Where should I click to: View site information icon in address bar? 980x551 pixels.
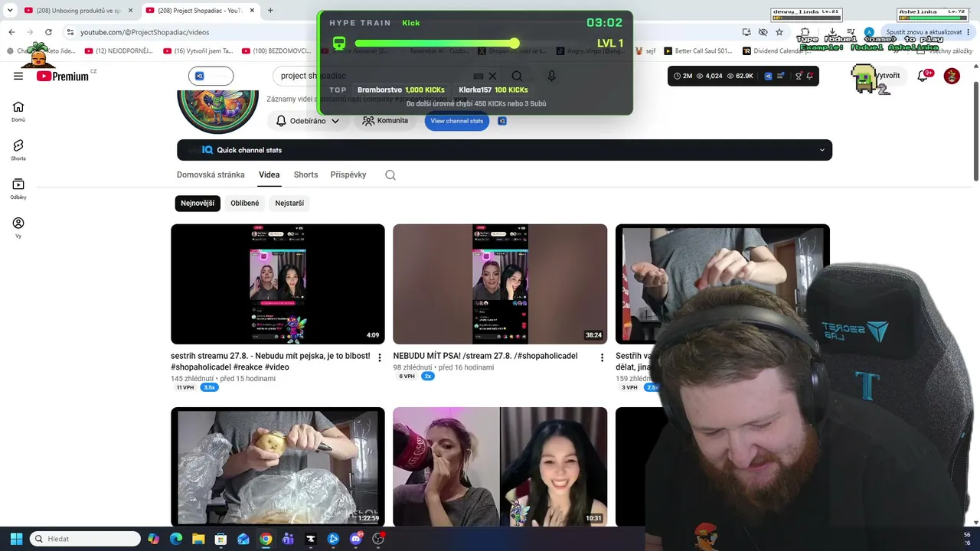point(70,32)
